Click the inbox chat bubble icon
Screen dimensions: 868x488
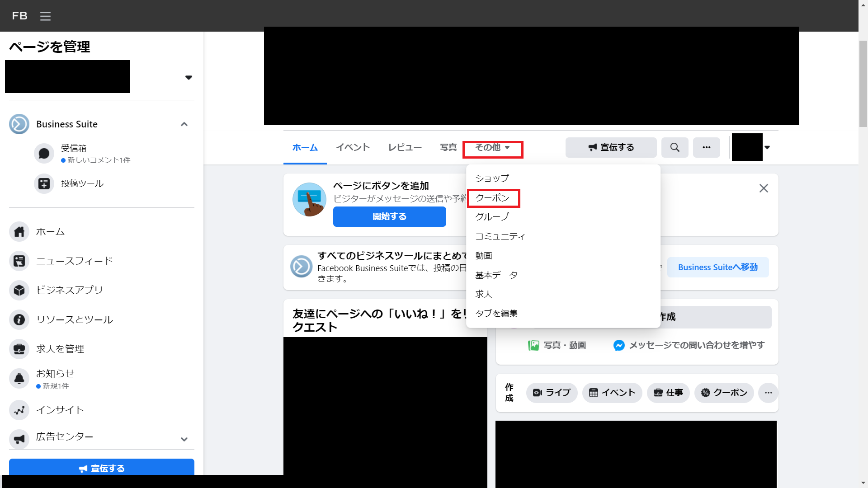tap(44, 154)
